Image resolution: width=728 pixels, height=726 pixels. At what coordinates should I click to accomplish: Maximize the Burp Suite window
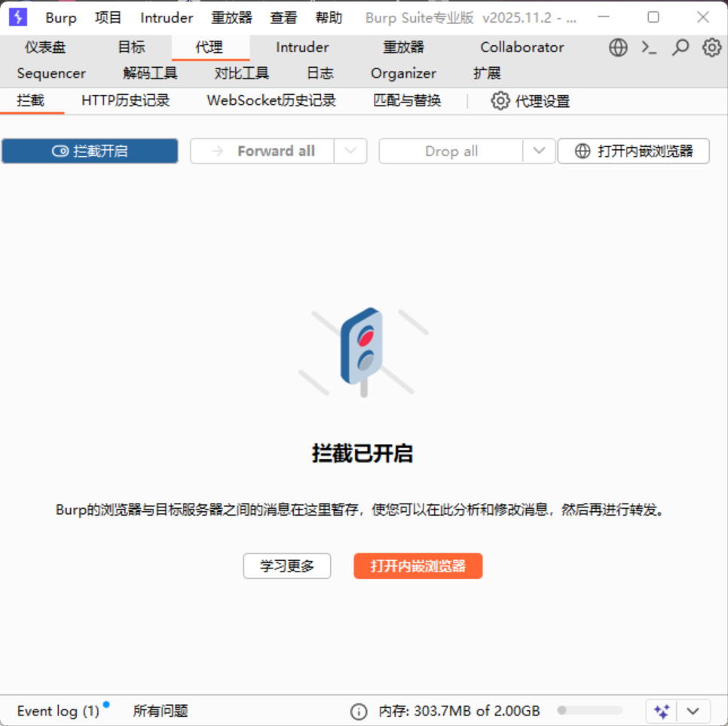[x=653, y=17]
